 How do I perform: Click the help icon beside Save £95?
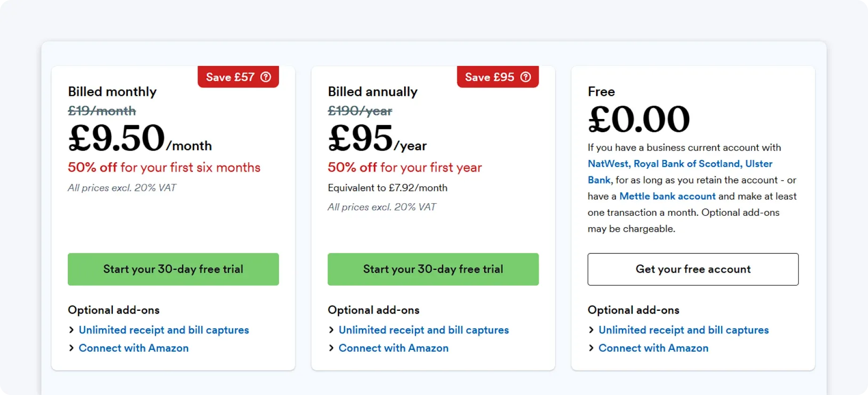tap(526, 77)
